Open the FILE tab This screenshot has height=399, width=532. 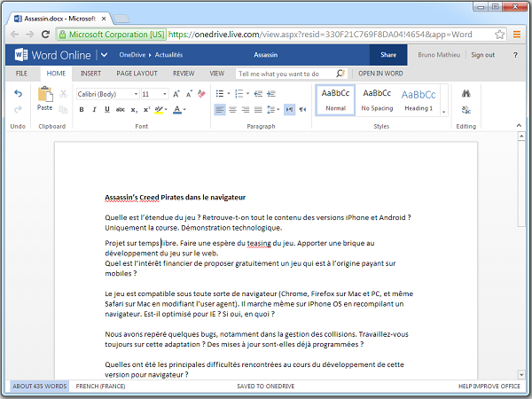click(x=21, y=74)
